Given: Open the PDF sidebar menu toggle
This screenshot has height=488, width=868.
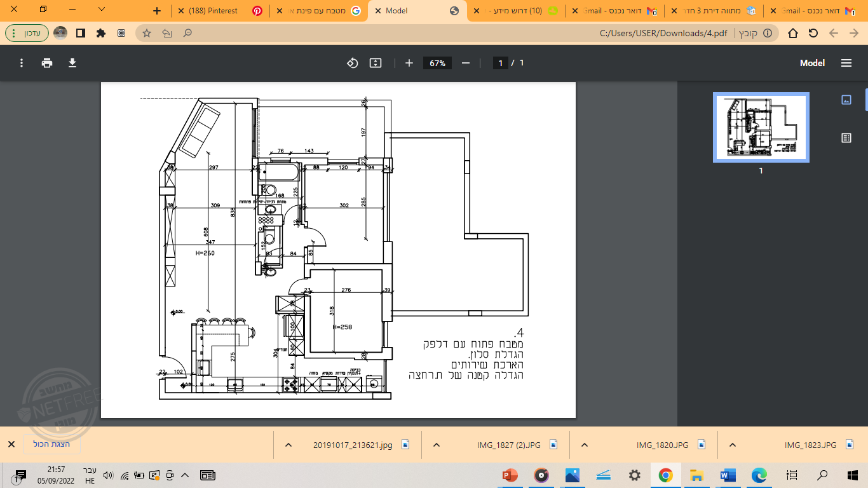Looking at the screenshot, I should (846, 63).
